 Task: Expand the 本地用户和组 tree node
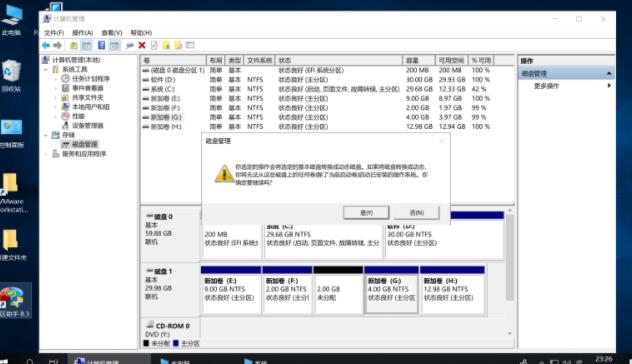coord(56,107)
